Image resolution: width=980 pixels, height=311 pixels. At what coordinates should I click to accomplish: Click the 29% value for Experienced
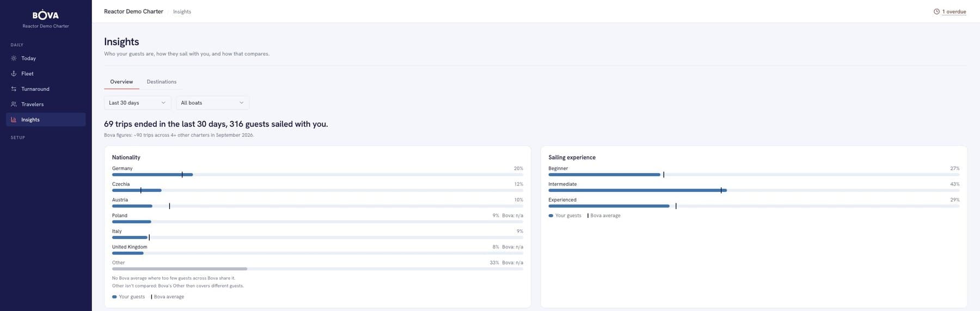point(955,200)
